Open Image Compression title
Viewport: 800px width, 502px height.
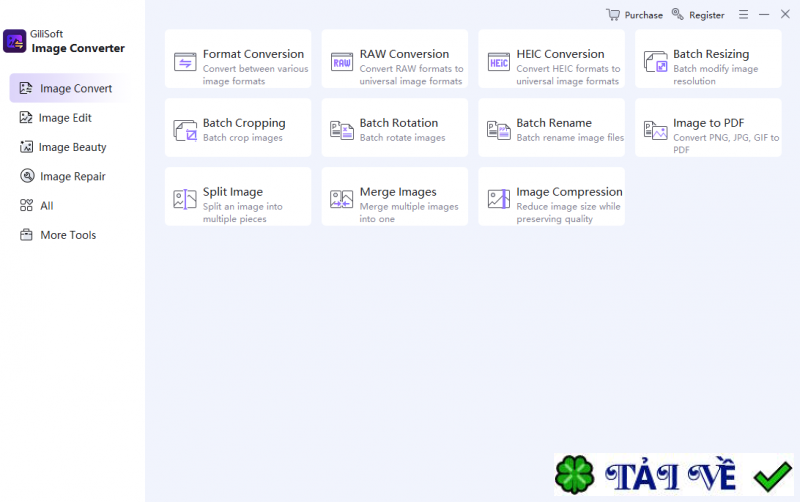click(x=569, y=192)
